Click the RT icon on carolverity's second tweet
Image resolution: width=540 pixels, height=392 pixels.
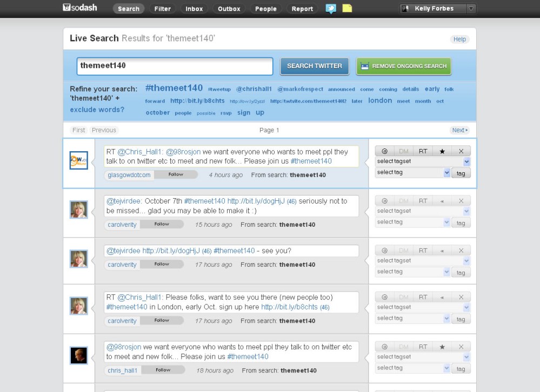point(423,250)
